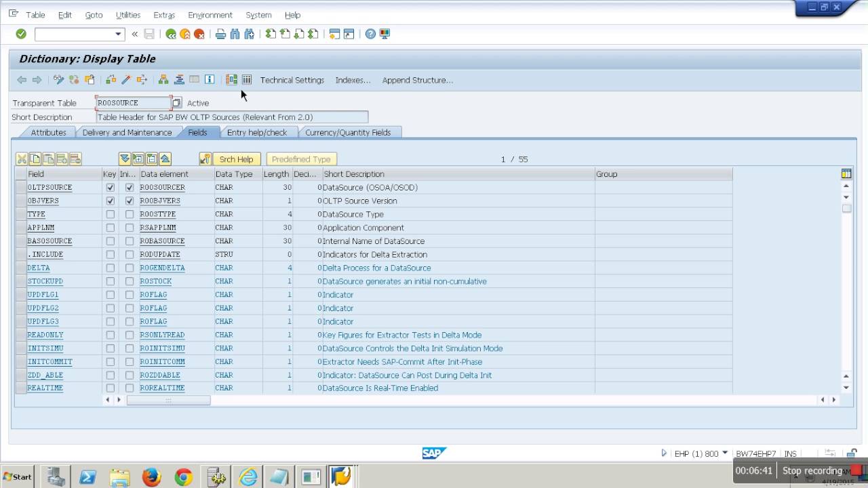
Task: Click the Transparent Table name input field
Action: pos(134,103)
